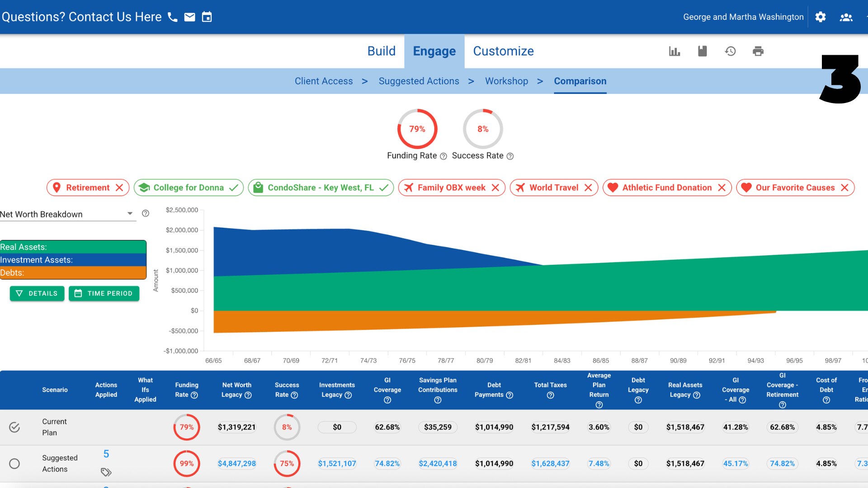Click the $1,319,221 Current Plan value
868x488 pixels.
(237, 427)
